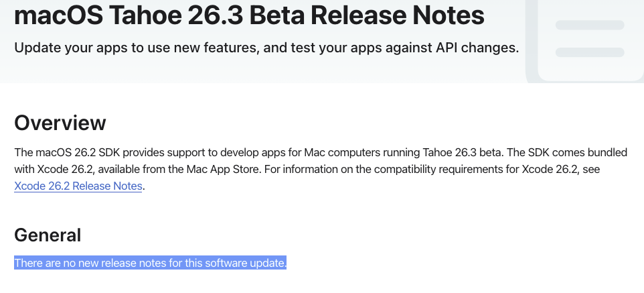Click the General heading
Viewport: 644px width, 293px height.
[x=48, y=235]
